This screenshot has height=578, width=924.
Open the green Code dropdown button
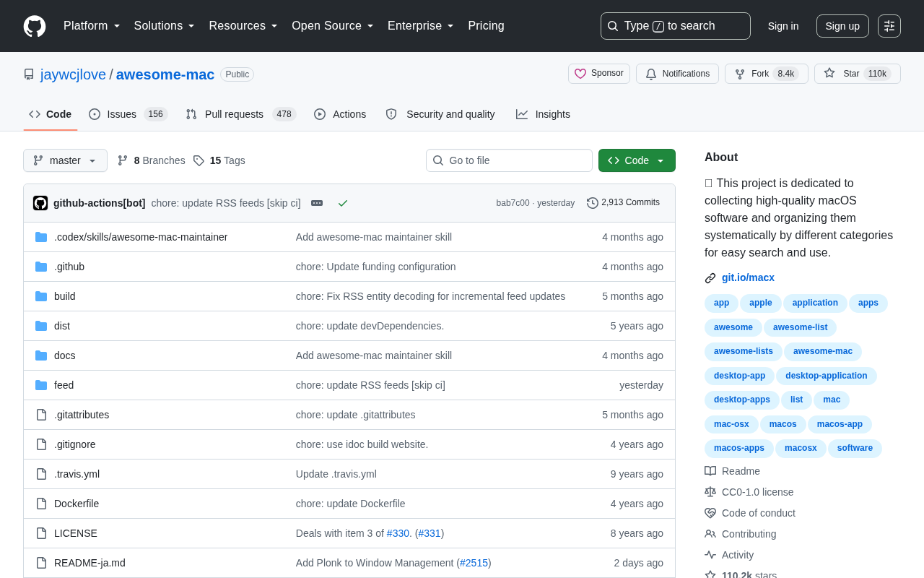point(637,160)
